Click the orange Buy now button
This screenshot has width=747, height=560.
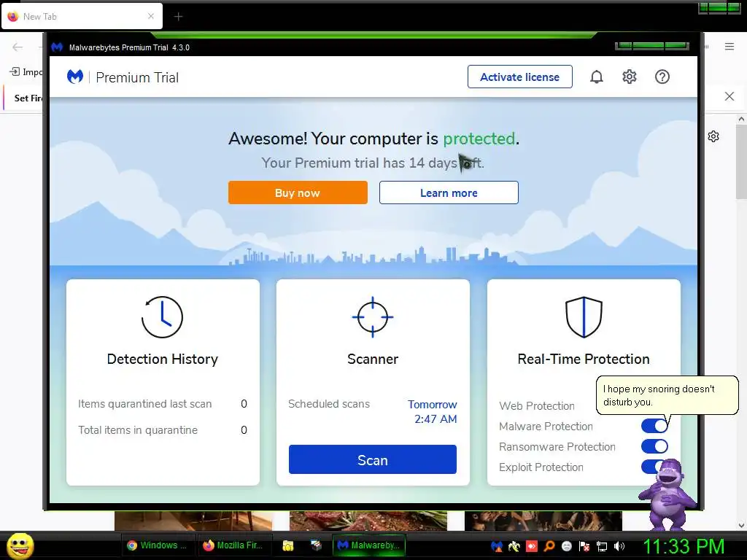coord(298,192)
